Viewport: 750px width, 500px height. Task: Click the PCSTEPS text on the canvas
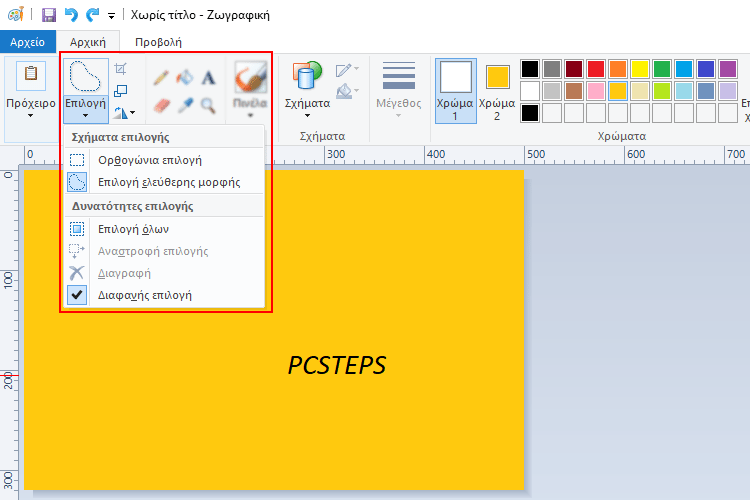337,366
